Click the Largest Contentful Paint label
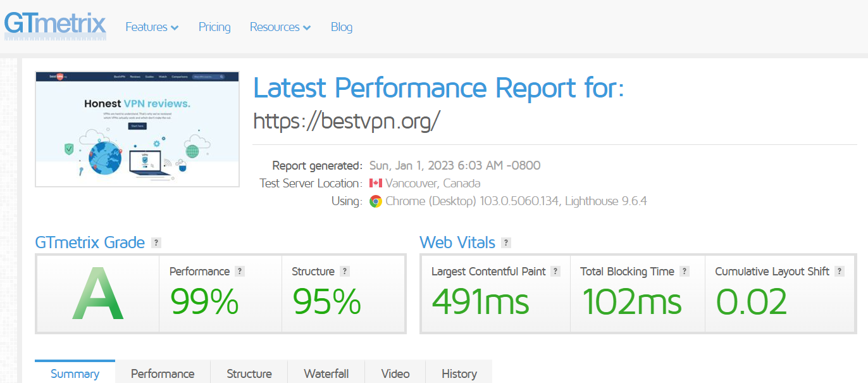The image size is (868, 383). [488, 272]
